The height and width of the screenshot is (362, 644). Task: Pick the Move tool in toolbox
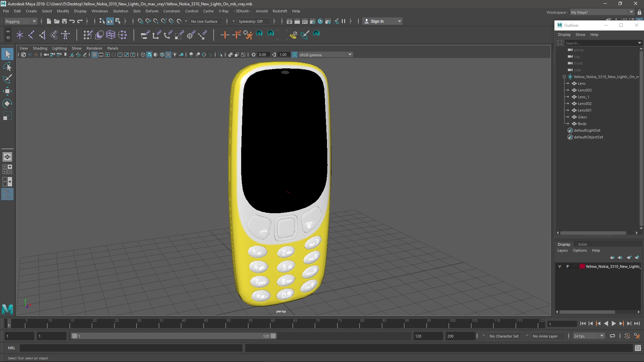coord(7,91)
